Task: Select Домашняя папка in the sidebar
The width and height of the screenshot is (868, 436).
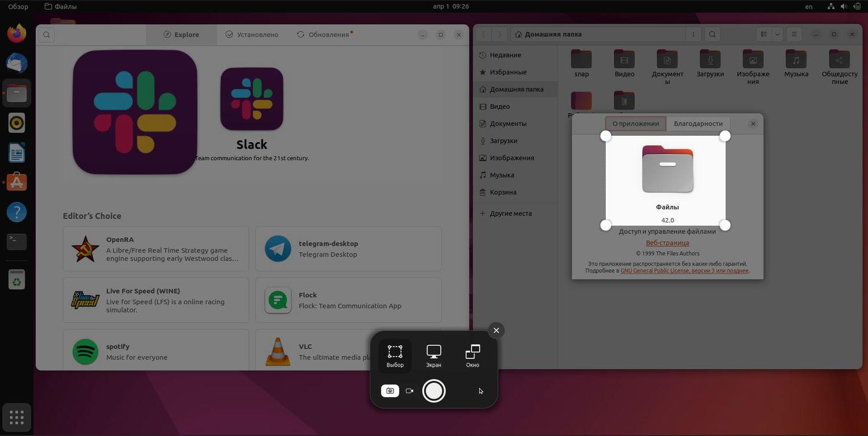Action: [516, 90]
